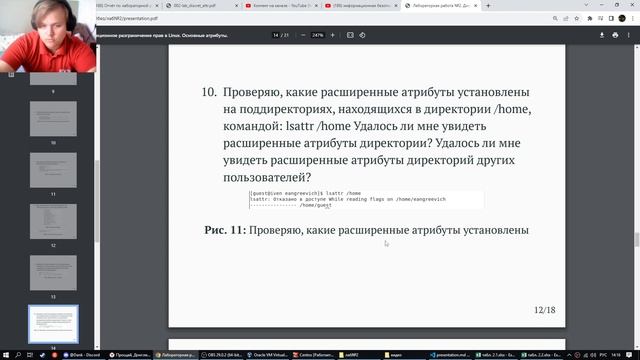The image size is (640, 360).
Task: Open the taskbar clock
Action: coord(616,355)
